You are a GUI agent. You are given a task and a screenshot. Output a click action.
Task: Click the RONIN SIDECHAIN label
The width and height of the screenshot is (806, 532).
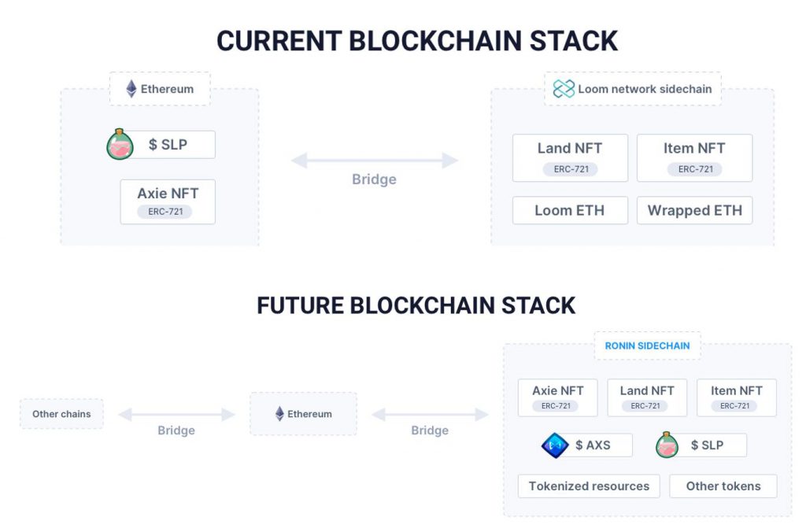(647, 346)
